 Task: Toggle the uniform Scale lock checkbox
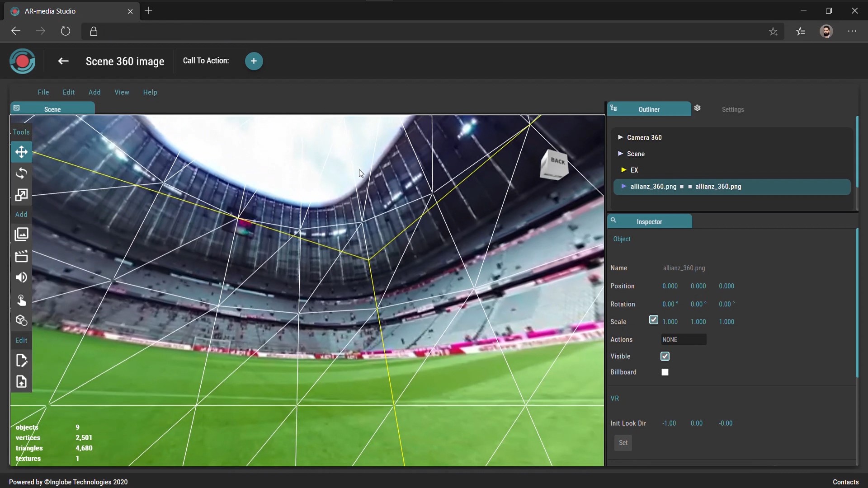click(653, 320)
